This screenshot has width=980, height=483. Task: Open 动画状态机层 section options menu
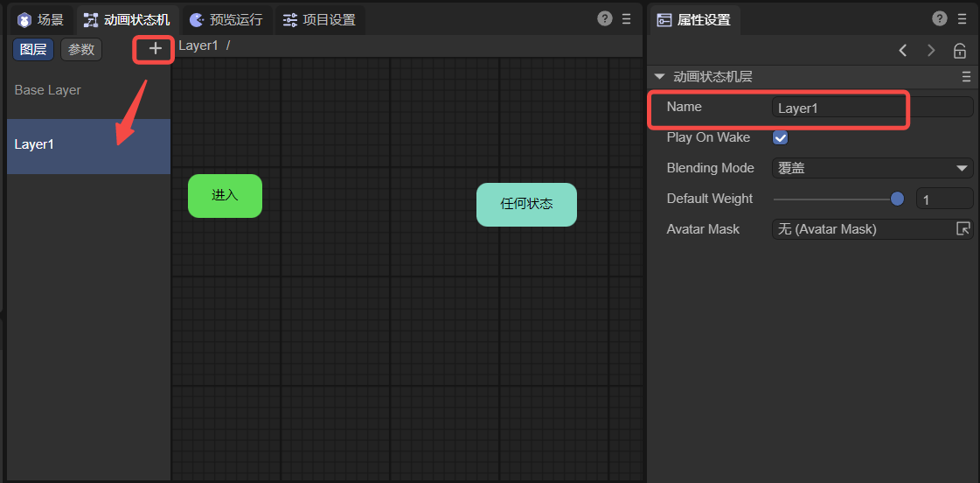pos(966,77)
